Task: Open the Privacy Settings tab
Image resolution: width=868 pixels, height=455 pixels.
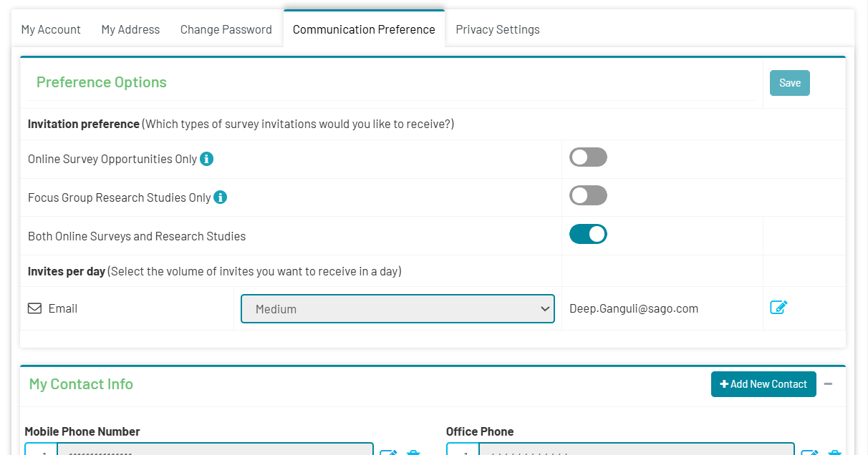Action: tap(498, 29)
